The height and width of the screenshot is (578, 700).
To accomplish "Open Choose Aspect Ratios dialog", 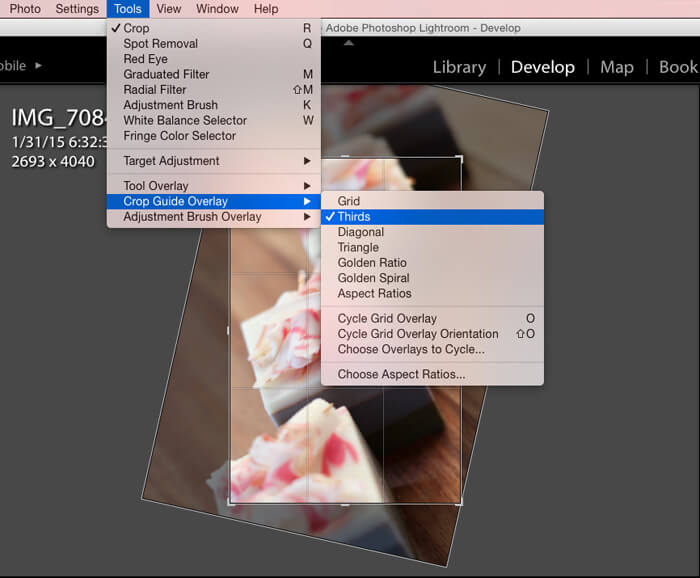I will [x=401, y=374].
